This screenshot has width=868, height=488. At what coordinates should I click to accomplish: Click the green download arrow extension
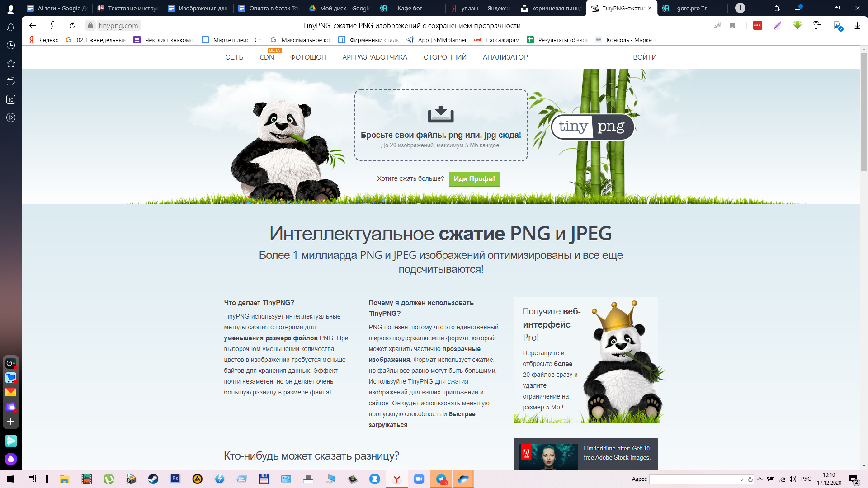[x=797, y=26]
